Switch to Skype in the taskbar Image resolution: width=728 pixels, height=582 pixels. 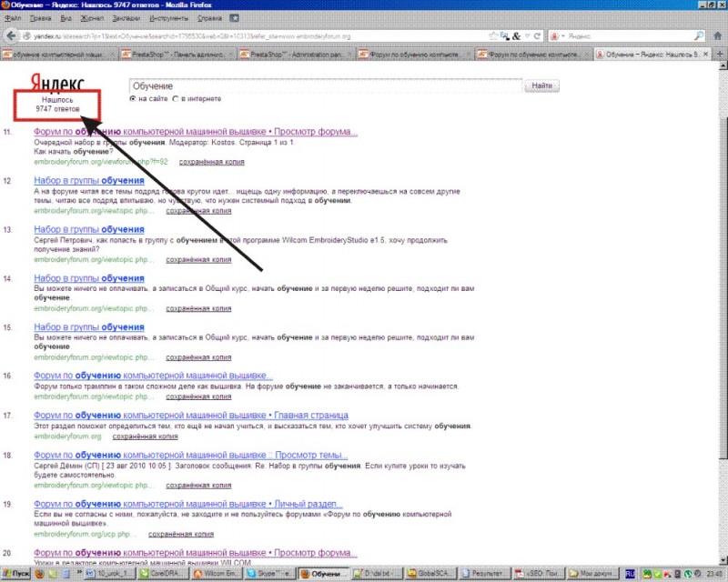click(x=269, y=574)
